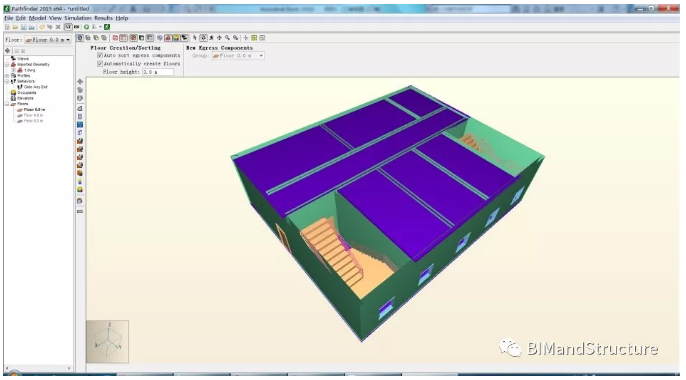Select Floor 4.0 m in the tree

click(33, 115)
